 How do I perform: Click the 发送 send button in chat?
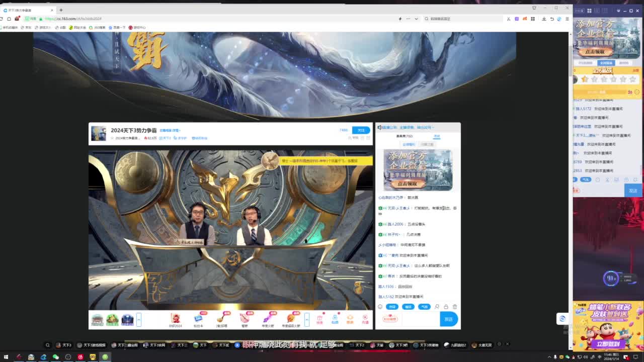click(448, 319)
